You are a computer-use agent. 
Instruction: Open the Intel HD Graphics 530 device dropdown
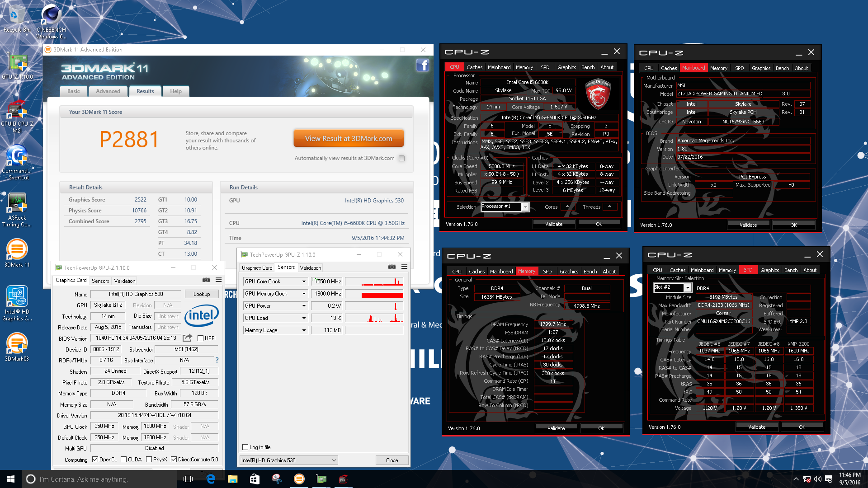(x=289, y=460)
